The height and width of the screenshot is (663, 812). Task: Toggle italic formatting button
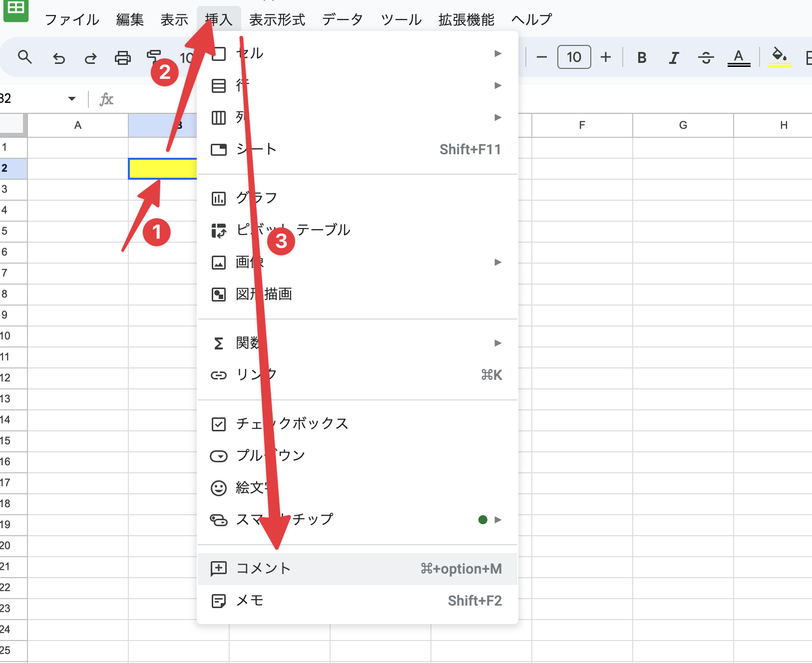[x=674, y=58]
